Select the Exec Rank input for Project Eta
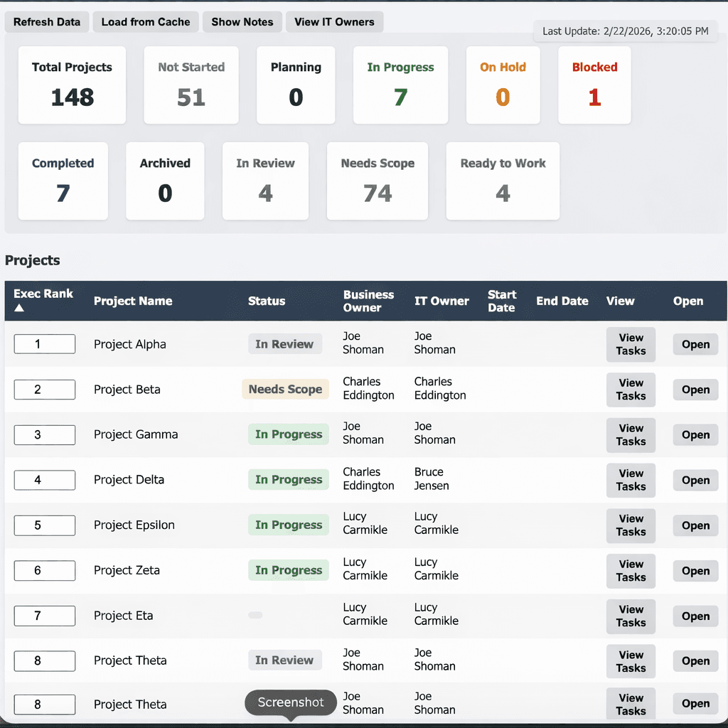This screenshot has width=728, height=728. (44, 616)
